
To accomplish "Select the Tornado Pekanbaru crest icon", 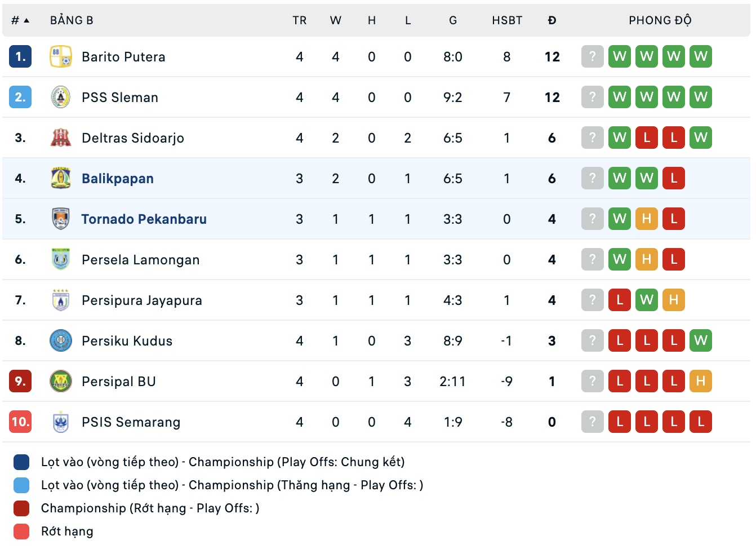I will [x=61, y=219].
